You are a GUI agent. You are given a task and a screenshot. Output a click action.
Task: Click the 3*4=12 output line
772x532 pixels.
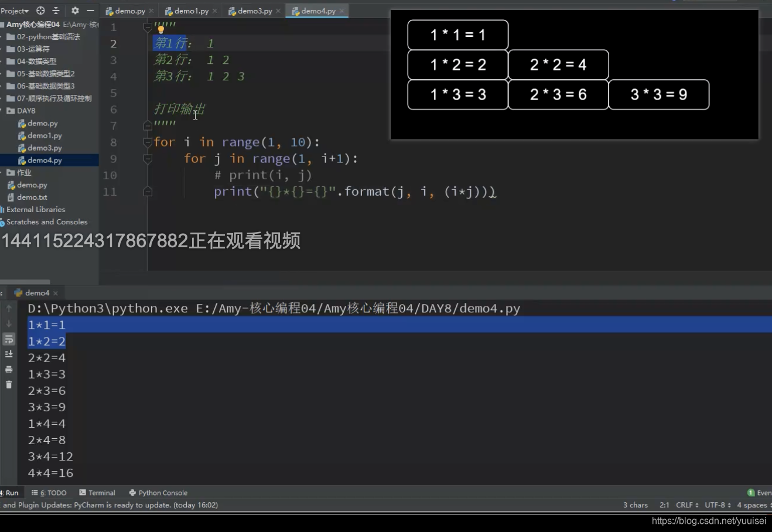click(50, 456)
